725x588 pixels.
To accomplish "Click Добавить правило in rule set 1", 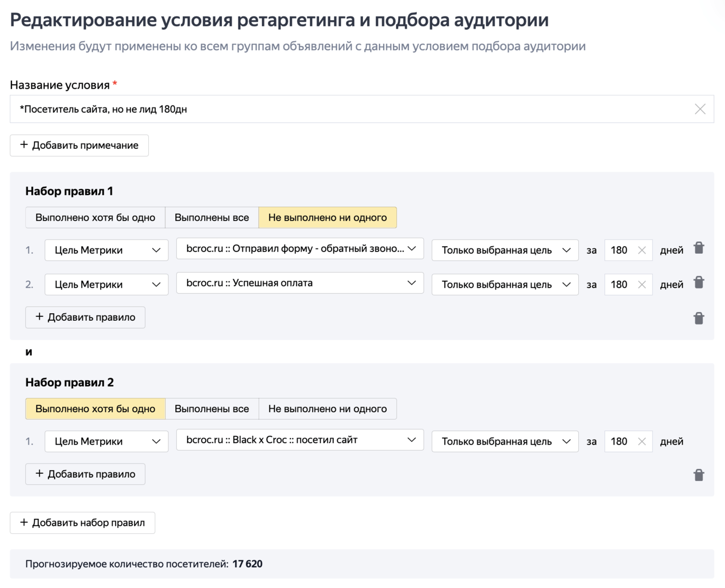I will (x=85, y=317).
